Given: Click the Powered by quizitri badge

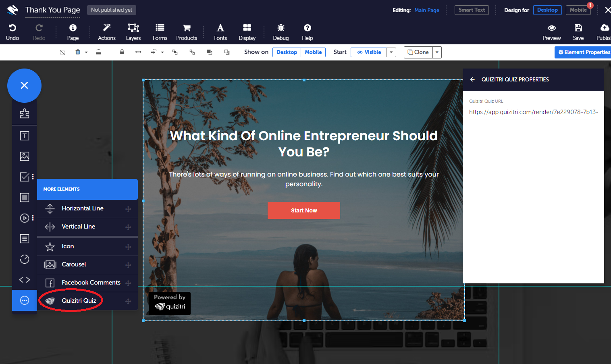Looking at the screenshot, I should [170, 303].
